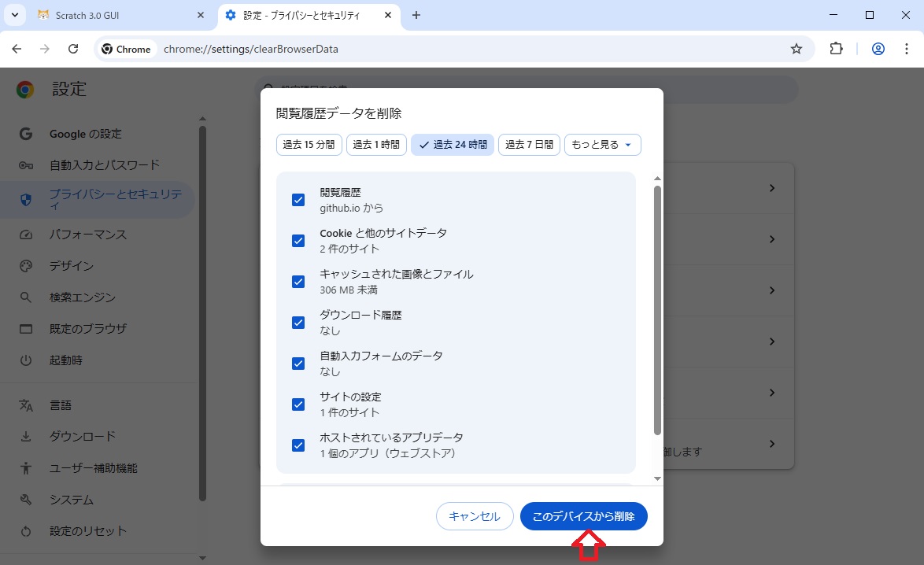Viewport: 924px width, 565px height.
Task: Click the browser reload icon
Action: (73, 49)
